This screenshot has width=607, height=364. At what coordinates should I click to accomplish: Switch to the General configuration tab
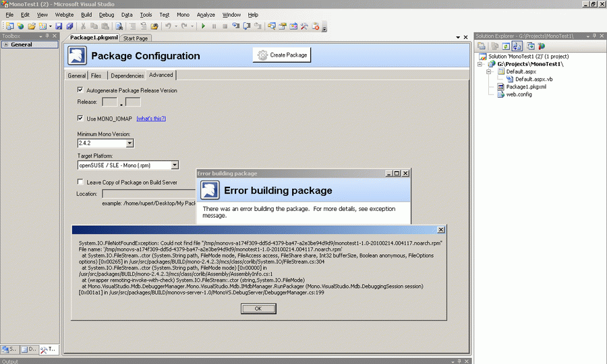pyautogui.click(x=77, y=75)
